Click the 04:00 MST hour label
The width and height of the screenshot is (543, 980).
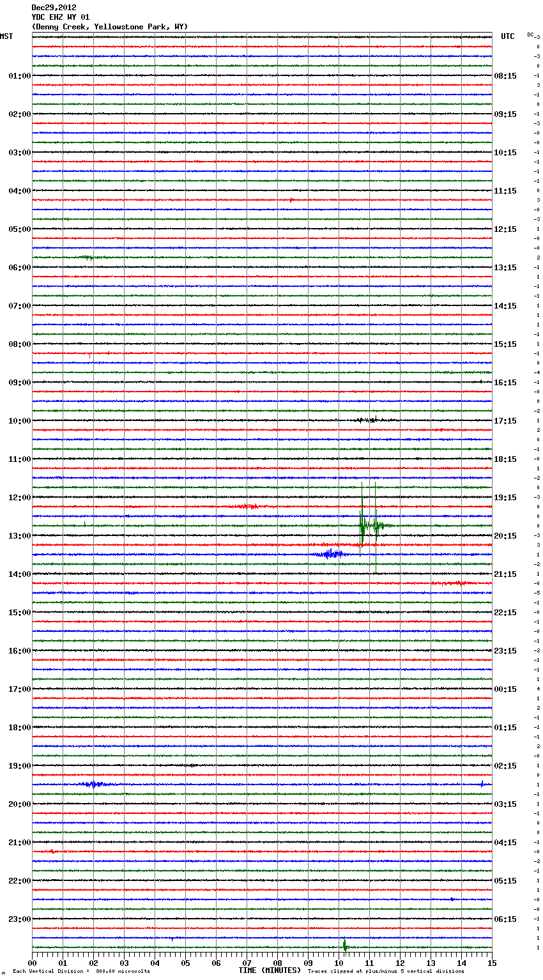[20, 191]
